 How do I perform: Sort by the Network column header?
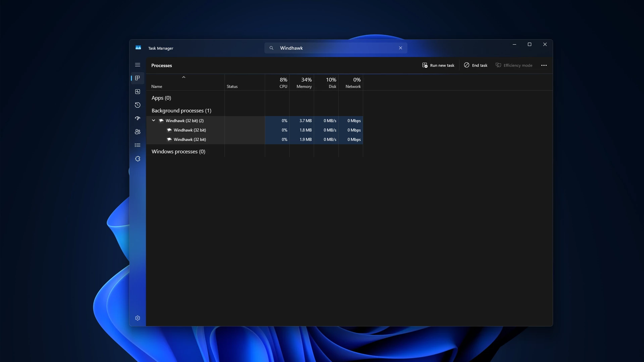pyautogui.click(x=351, y=83)
